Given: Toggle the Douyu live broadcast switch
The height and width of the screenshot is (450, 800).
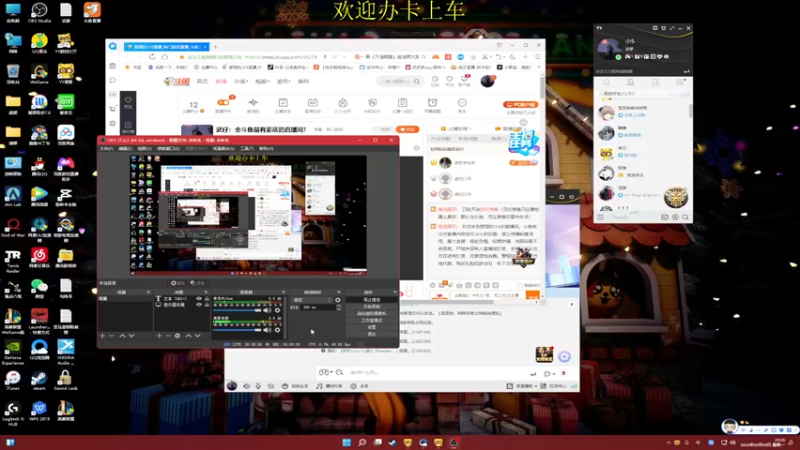Looking at the screenshot, I should (223, 102).
